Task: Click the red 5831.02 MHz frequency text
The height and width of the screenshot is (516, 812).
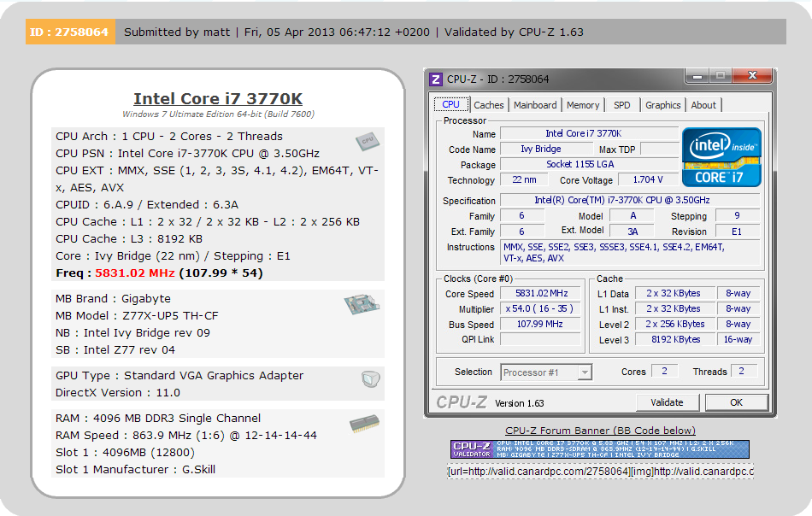Action: (135, 273)
